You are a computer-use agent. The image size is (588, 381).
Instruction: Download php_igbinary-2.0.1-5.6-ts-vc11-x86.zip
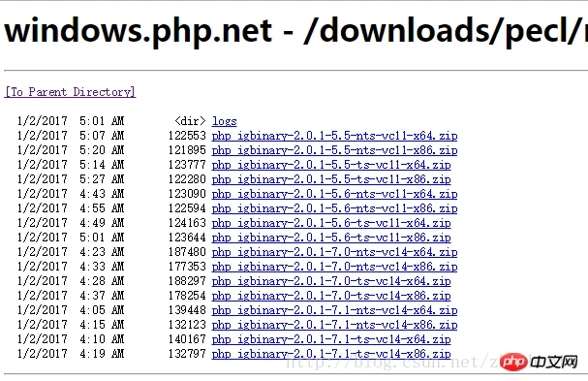click(x=331, y=238)
